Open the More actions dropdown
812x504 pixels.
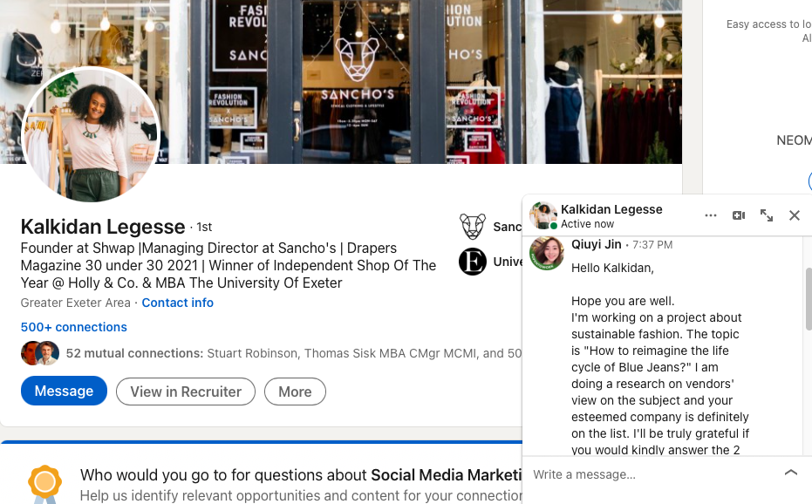[x=295, y=392]
